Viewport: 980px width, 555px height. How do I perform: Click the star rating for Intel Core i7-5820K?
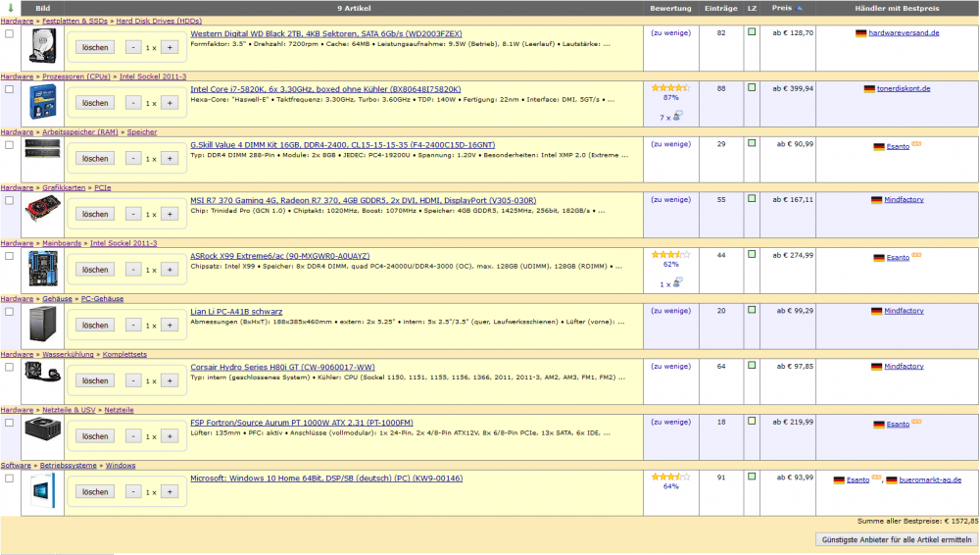[670, 88]
